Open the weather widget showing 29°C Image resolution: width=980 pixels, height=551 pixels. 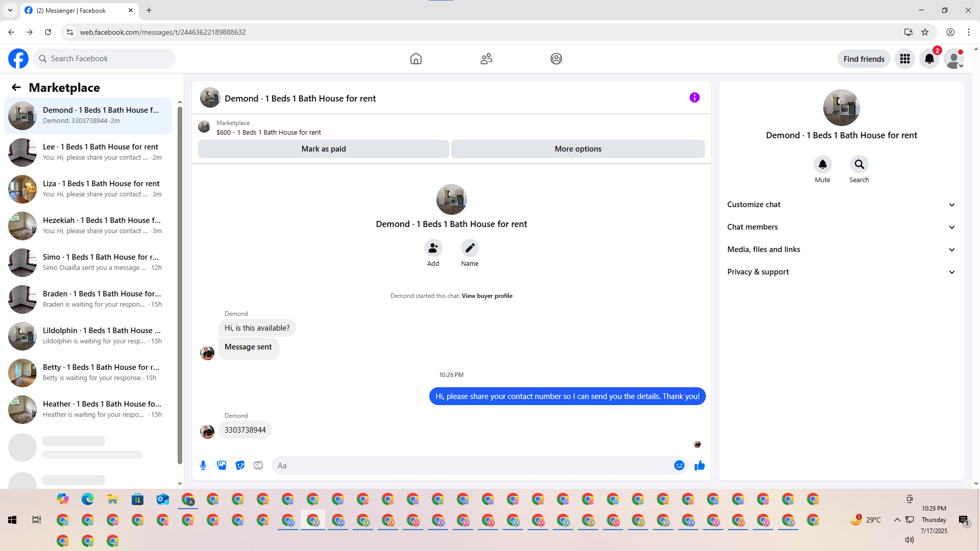pos(866,520)
